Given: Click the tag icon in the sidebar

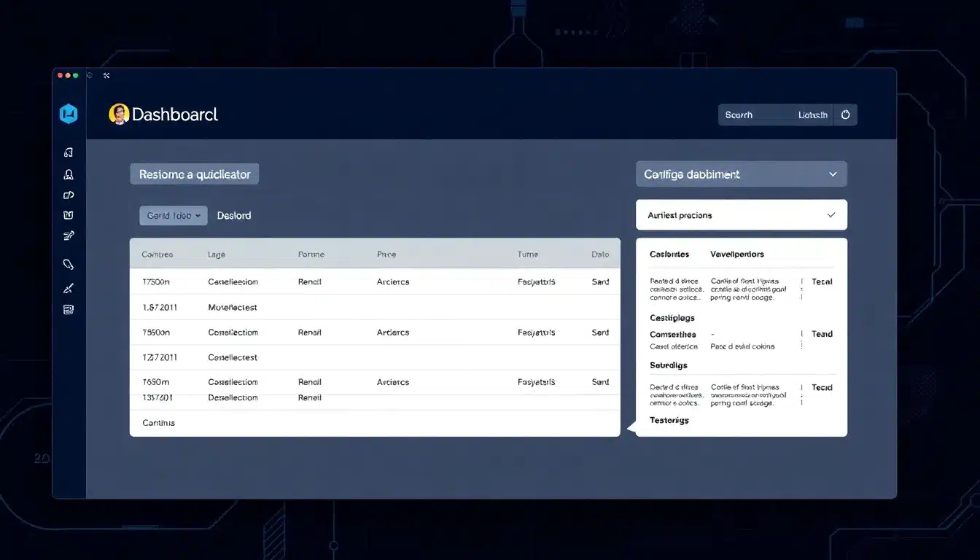Looking at the screenshot, I should coord(68,263).
